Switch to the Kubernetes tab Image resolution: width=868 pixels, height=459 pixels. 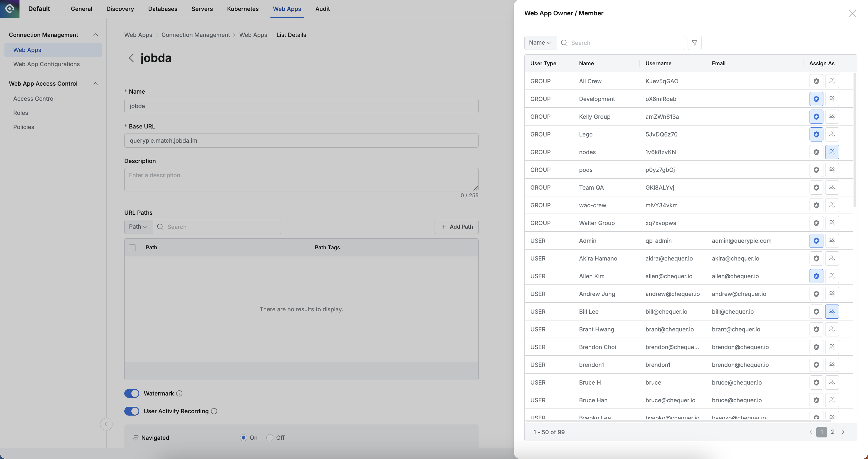[x=243, y=9]
